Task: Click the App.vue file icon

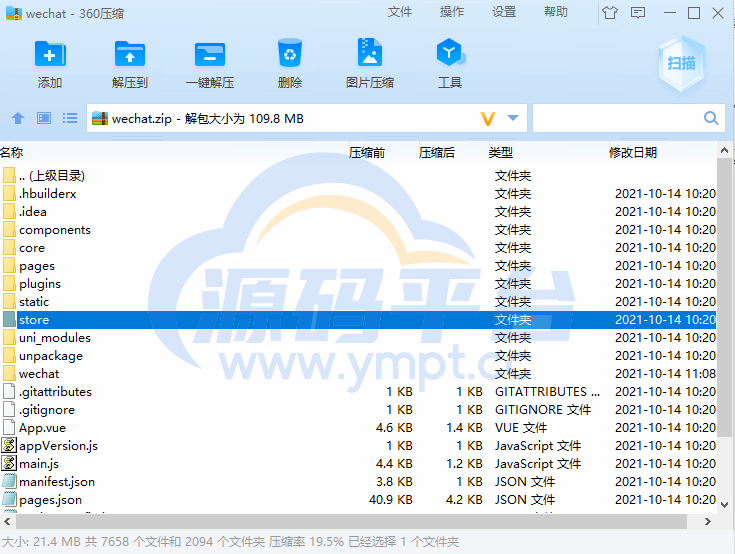Action: [9, 427]
